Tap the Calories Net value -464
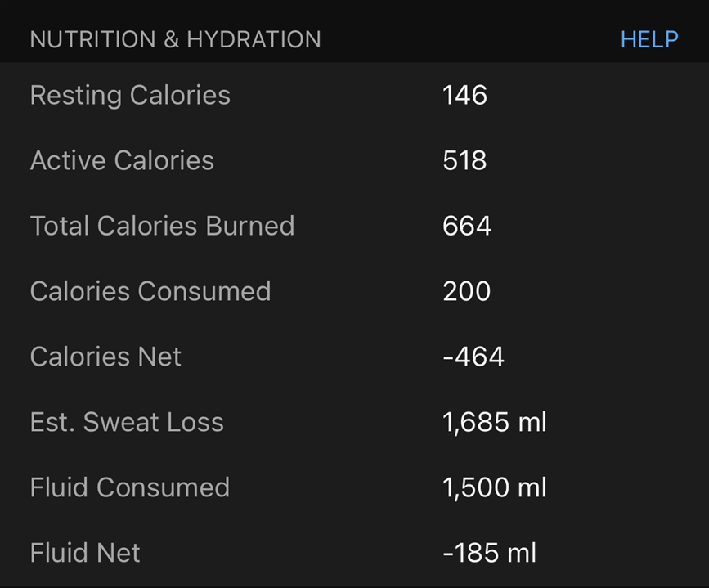Viewport: 709px width, 588px height. [473, 357]
